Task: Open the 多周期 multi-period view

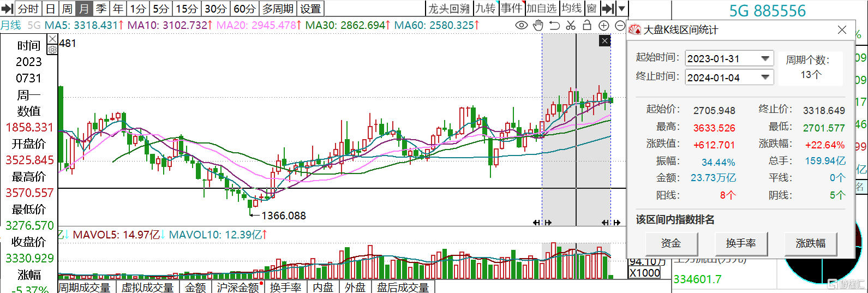Action: click(278, 9)
